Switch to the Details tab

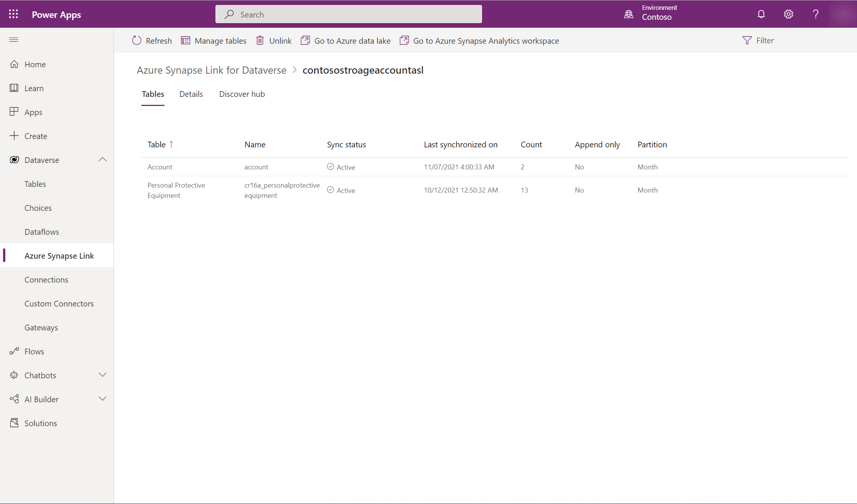click(x=191, y=93)
